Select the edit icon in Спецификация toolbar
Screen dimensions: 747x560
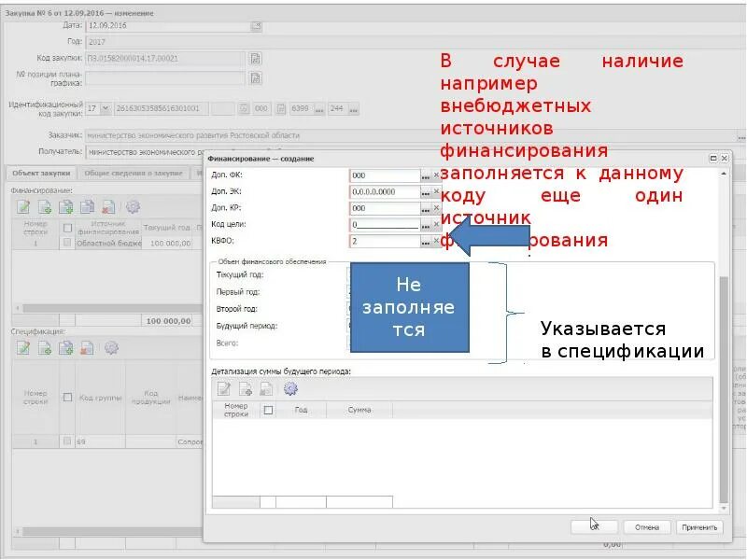click(23, 347)
